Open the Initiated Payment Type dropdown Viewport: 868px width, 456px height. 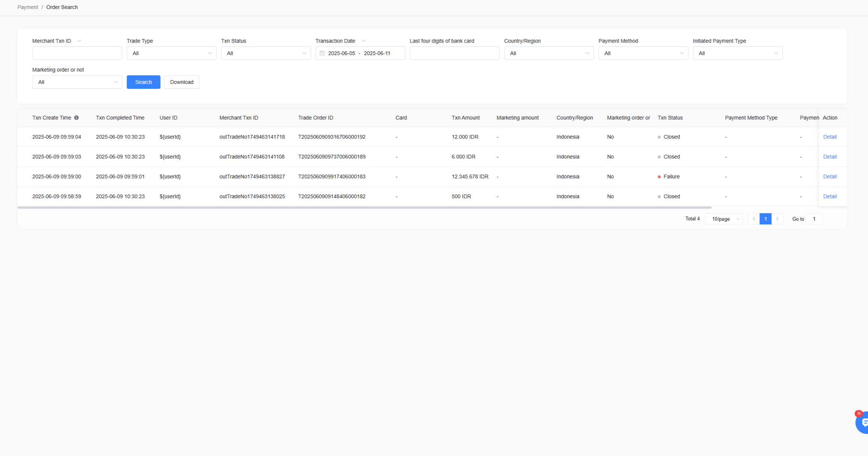click(x=738, y=53)
